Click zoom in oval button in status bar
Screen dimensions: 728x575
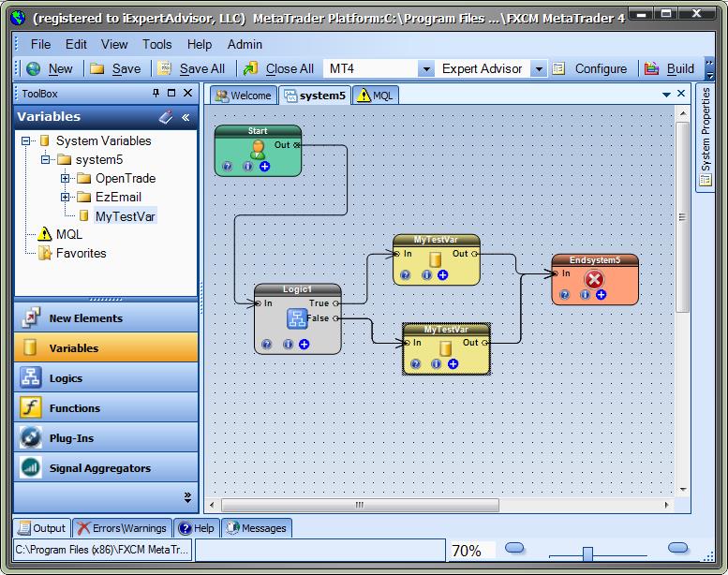677,548
